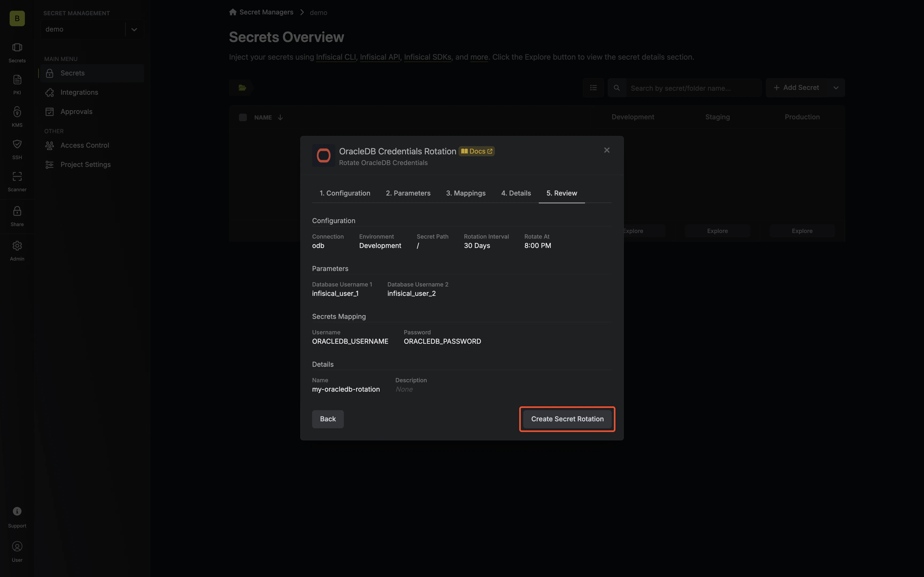
Task: Select the 5. Review tab
Action: tap(562, 193)
